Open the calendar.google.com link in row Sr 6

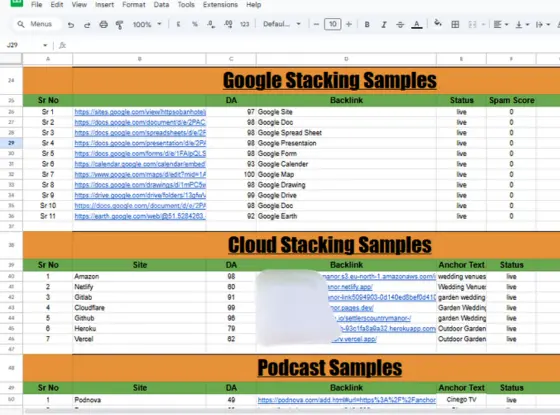point(140,164)
